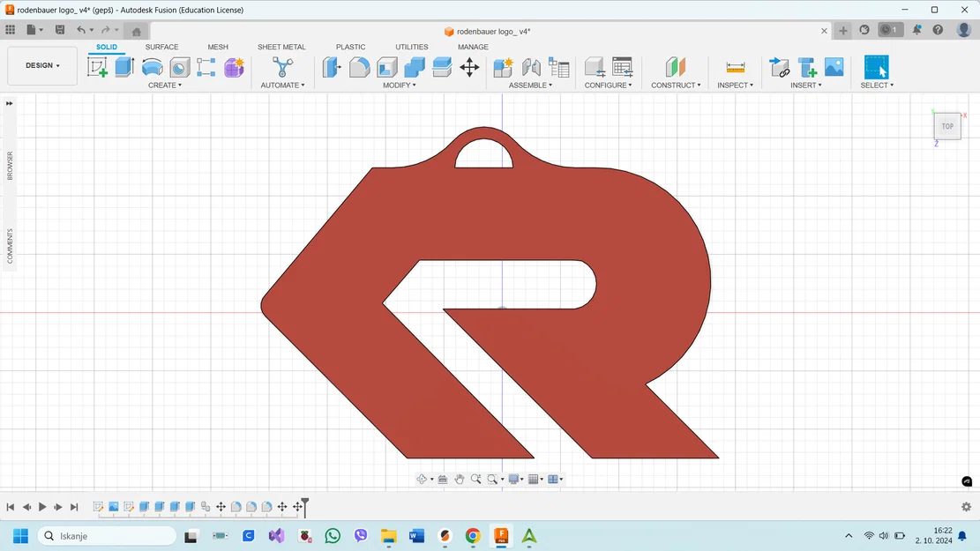Expand the MODIFY dropdown
Screen dimensions: 980x551
400,85
